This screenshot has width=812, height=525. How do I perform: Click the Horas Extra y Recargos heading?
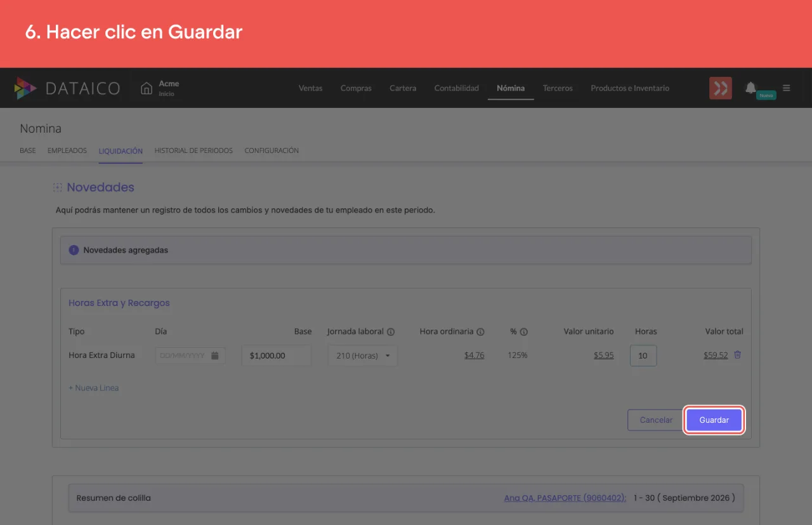tap(119, 303)
